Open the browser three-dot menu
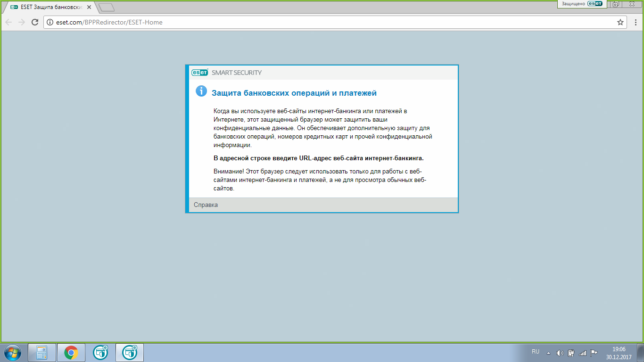The image size is (644, 362). tap(635, 22)
